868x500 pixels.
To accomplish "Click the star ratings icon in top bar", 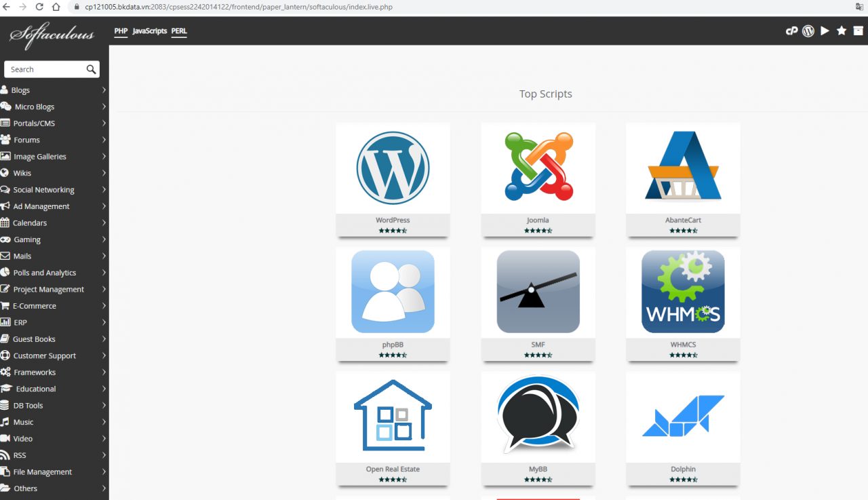I will 842,31.
